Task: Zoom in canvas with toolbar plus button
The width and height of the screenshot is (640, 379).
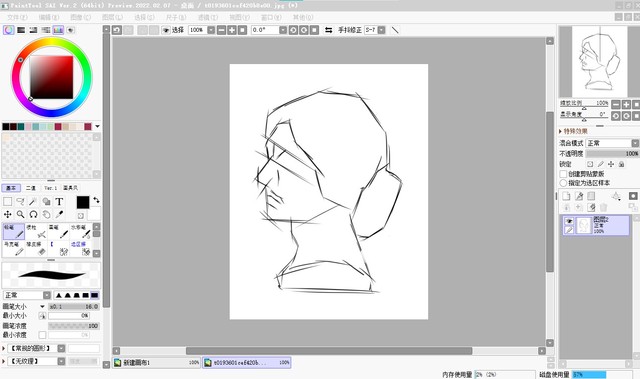Action: coord(232,30)
